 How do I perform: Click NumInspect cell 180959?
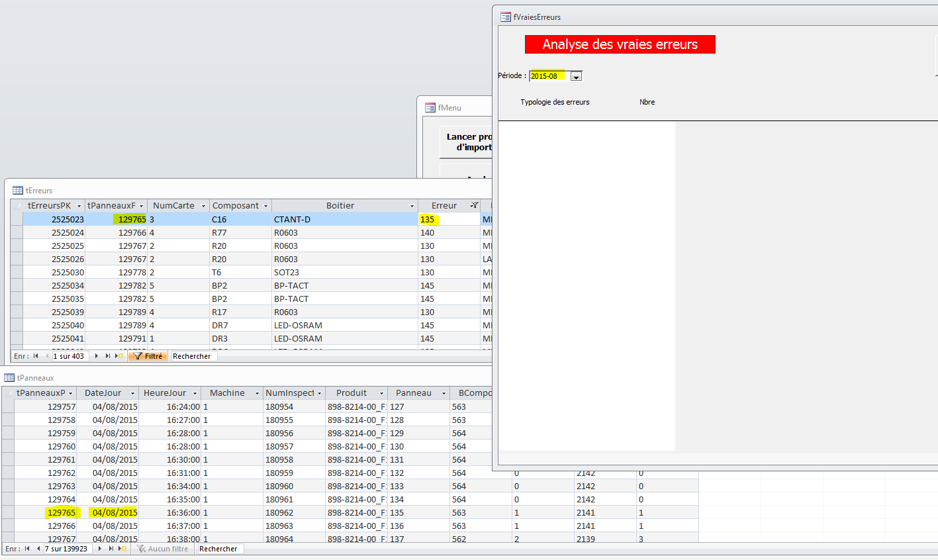[295, 473]
